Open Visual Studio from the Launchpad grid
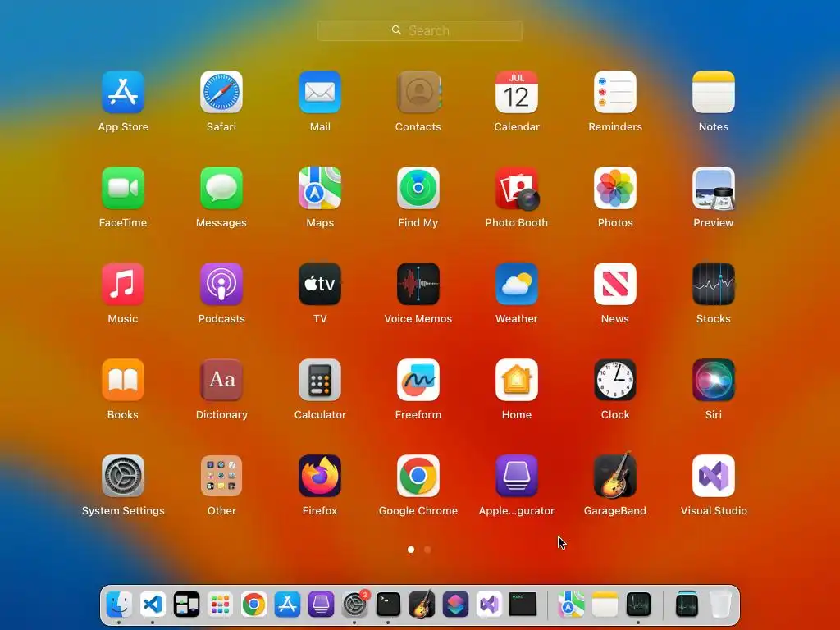 pos(714,476)
